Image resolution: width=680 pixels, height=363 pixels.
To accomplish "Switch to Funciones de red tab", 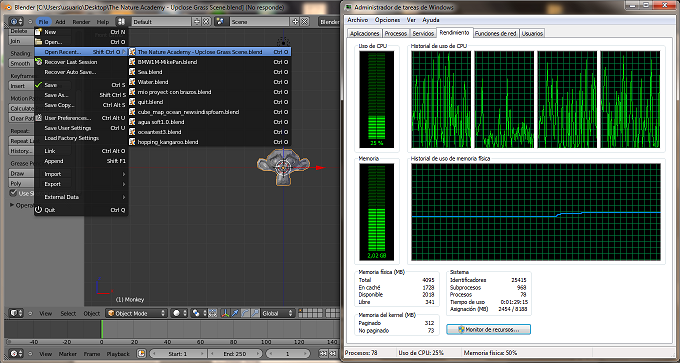I will (x=495, y=33).
